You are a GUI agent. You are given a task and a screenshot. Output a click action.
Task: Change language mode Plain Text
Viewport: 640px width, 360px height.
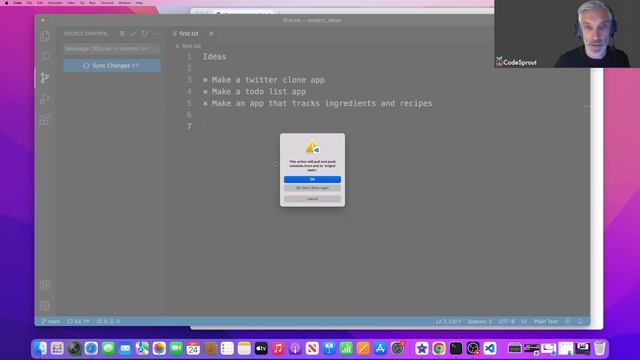point(546,321)
